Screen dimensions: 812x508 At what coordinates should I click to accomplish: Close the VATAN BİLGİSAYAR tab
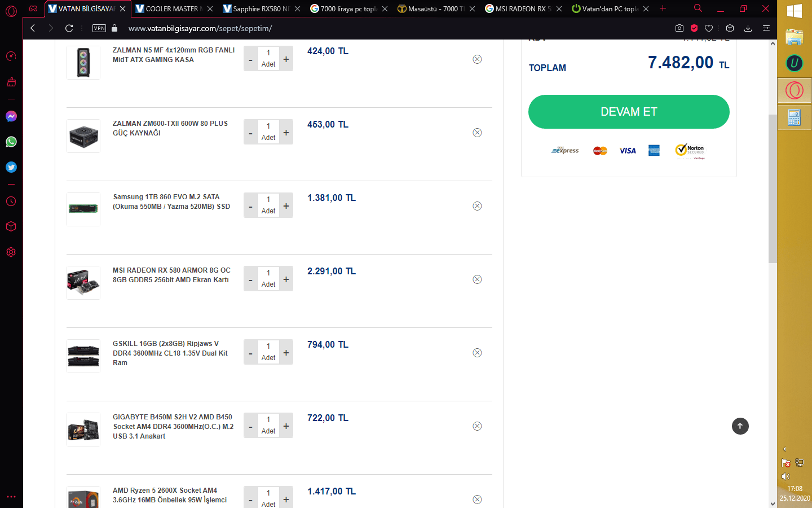[x=123, y=9]
